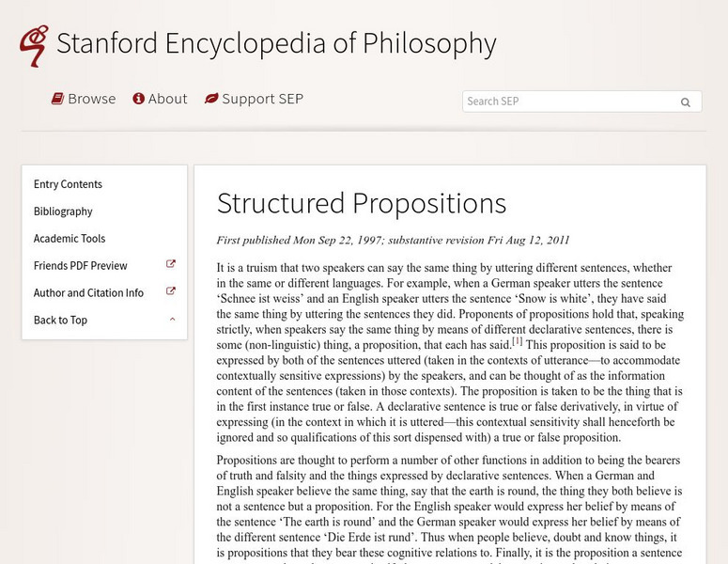This screenshot has height=564, width=728.
Task: Open Author and Citation Info
Action: click(x=88, y=293)
